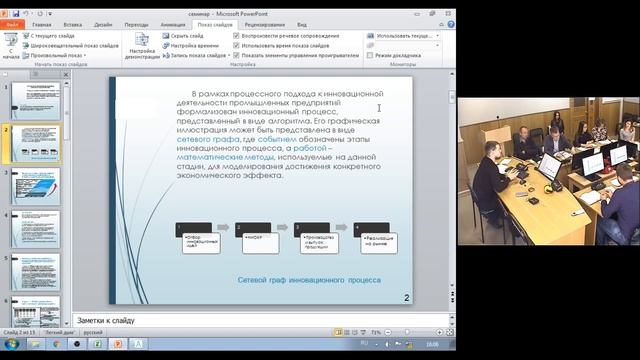The width and height of the screenshot is (640, 360).
Task: Click the volume icon in system tray
Action: 387,344
